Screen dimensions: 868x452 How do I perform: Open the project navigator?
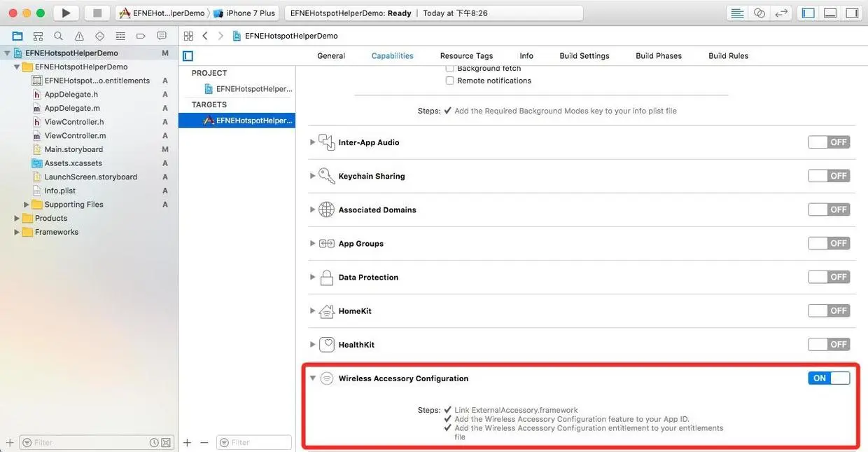click(x=17, y=36)
